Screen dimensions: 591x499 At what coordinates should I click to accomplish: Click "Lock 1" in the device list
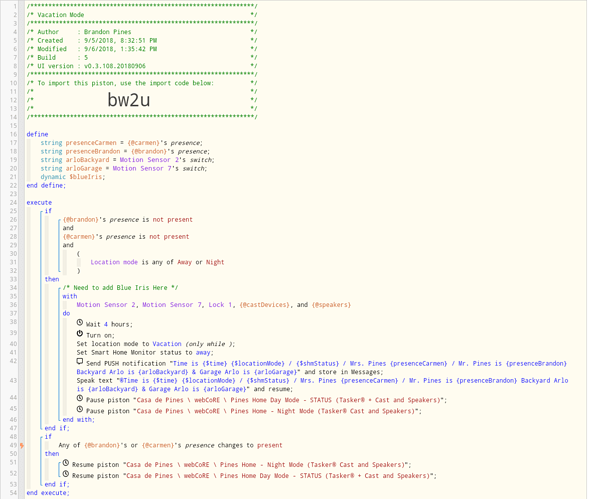[220, 305]
